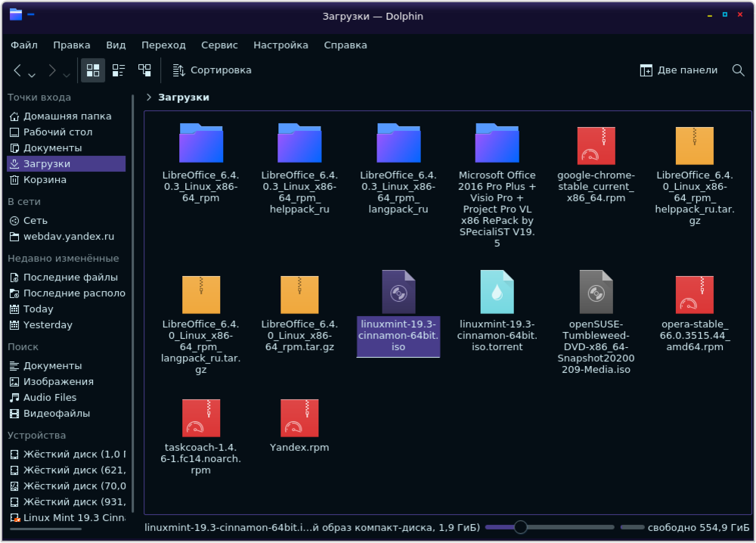Image resolution: width=756 pixels, height=543 pixels.
Task: Open back history dropdown arrow
Action: (32, 75)
